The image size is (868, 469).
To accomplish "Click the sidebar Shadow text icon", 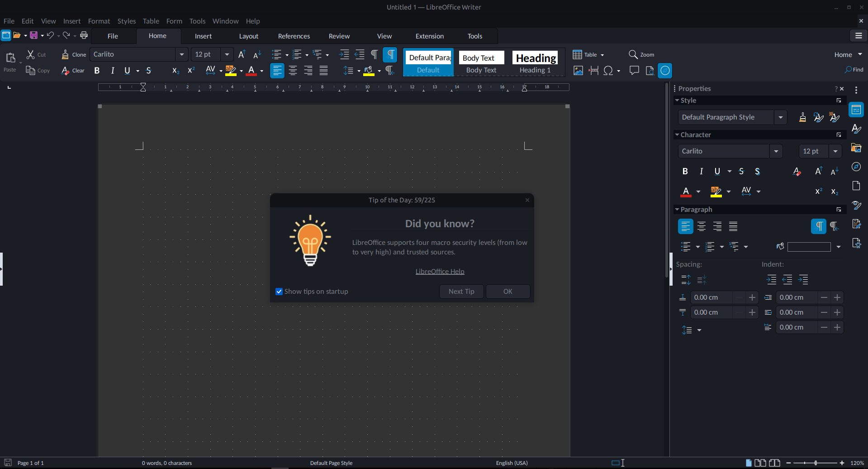I will click(757, 171).
